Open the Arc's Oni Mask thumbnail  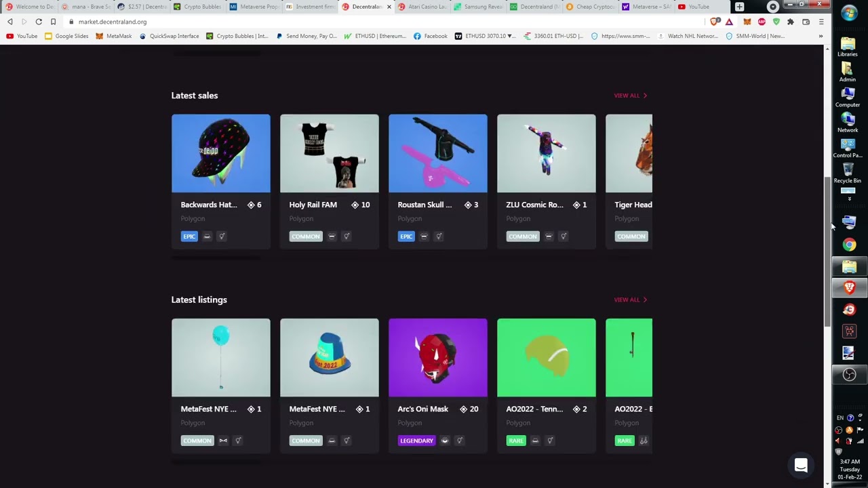[437, 357]
